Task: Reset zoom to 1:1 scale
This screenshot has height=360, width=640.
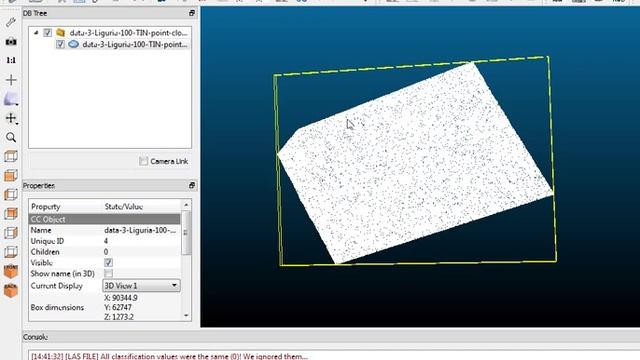Action: coord(11,60)
